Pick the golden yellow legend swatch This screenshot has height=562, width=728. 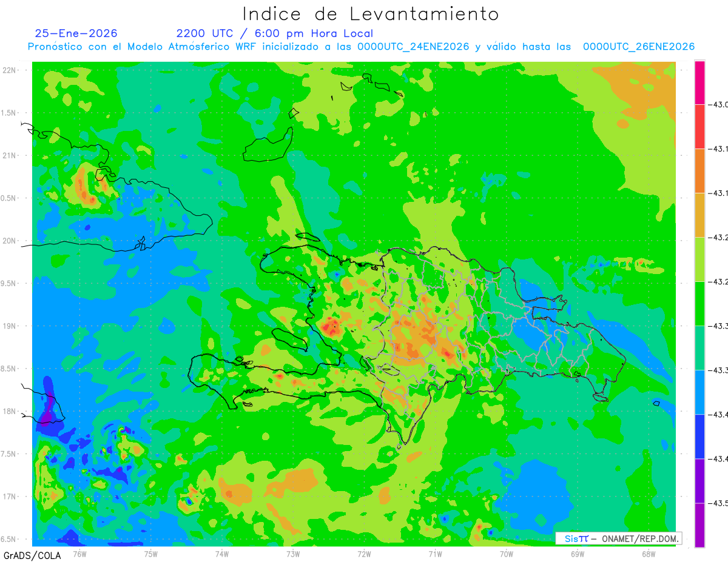click(x=699, y=215)
